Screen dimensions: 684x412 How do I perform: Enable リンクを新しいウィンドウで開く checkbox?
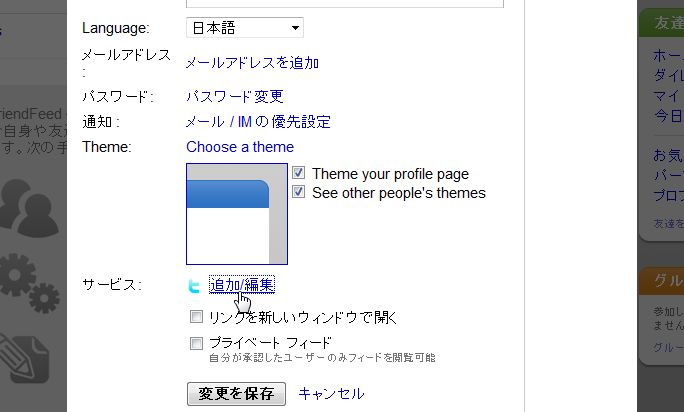pyautogui.click(x=196, y=316)
